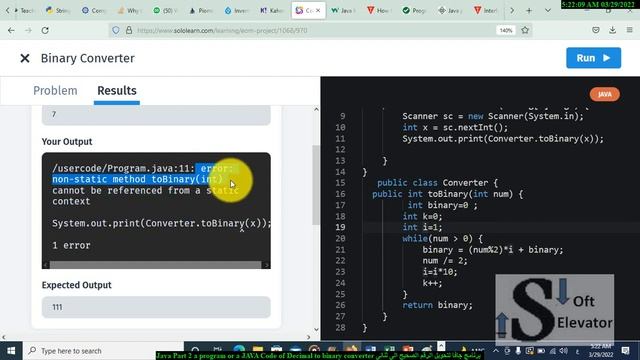
Task: Select the Results tab
Action: pyautogui.click(x=117, y=91)
